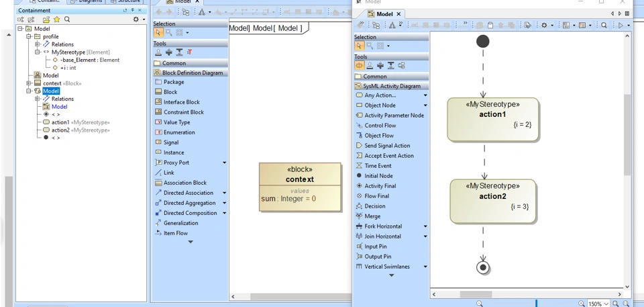
Task: Close the Model tab in activity window
Action: pyautogui.click(x=398, y=14)
